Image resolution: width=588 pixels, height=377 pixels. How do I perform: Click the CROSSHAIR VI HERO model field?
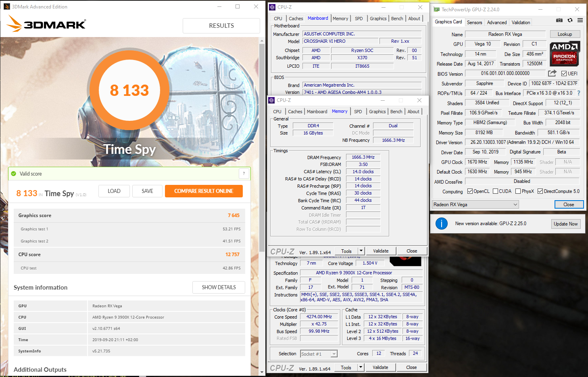(x=341, y=41)
